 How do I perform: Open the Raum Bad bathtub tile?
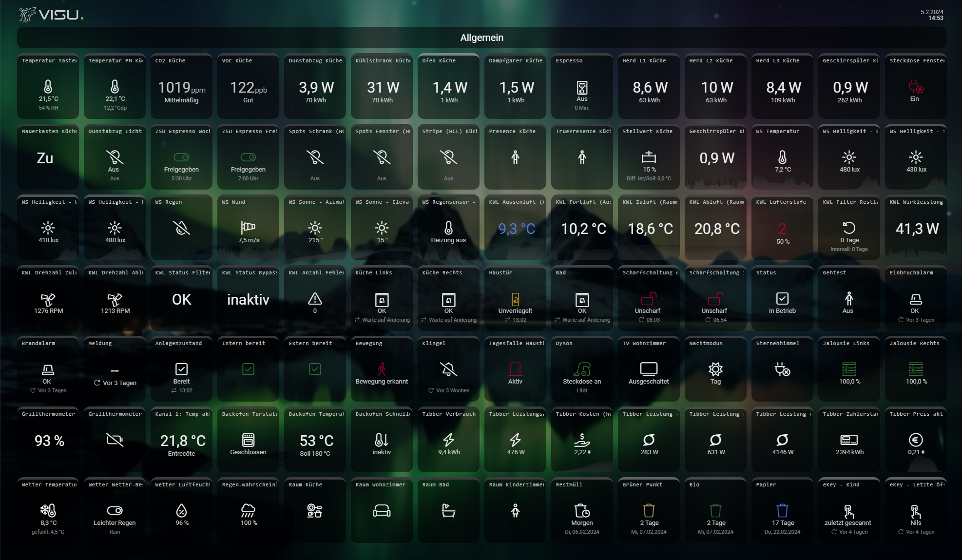point(448,511)
